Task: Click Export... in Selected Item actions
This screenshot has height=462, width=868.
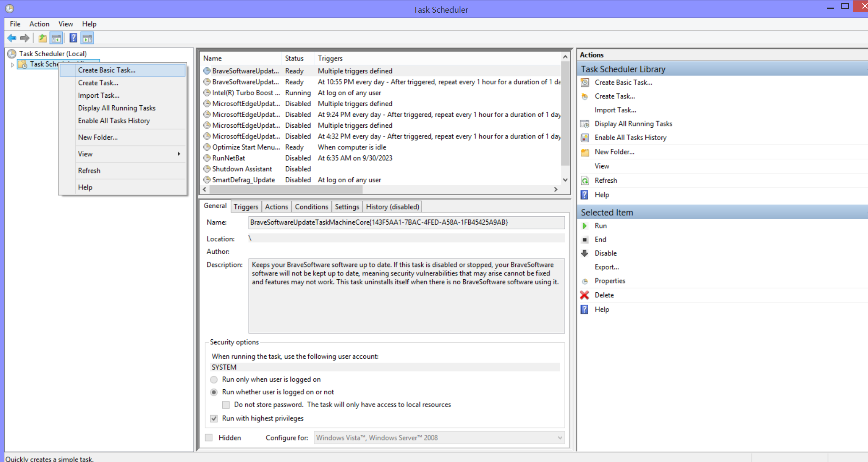Action: point(606,267)
